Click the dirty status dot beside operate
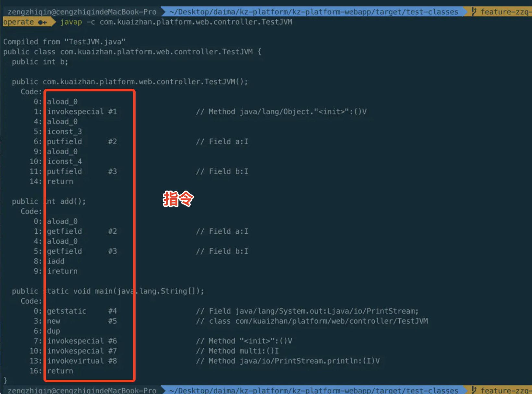Image resolution: width=532 pixels, height=394 pixels. coord(42,22)
